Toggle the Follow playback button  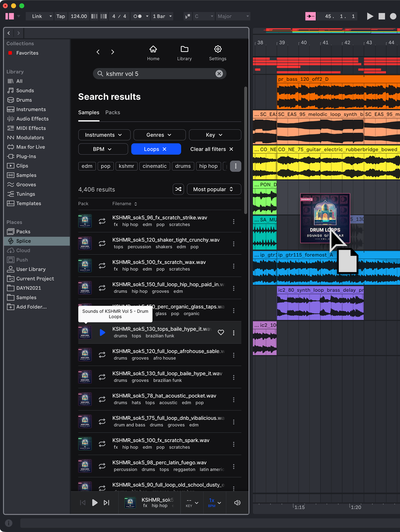pyautogui.click(x=310, y=16)
